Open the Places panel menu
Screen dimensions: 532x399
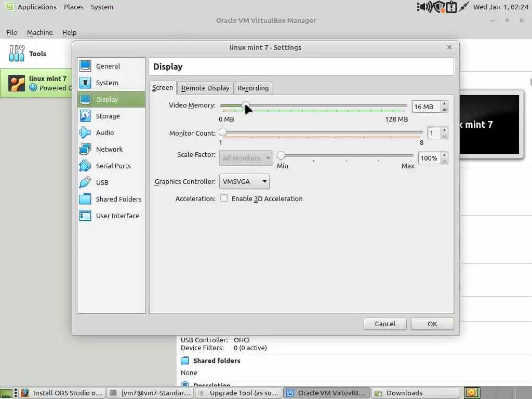[74, 7]
